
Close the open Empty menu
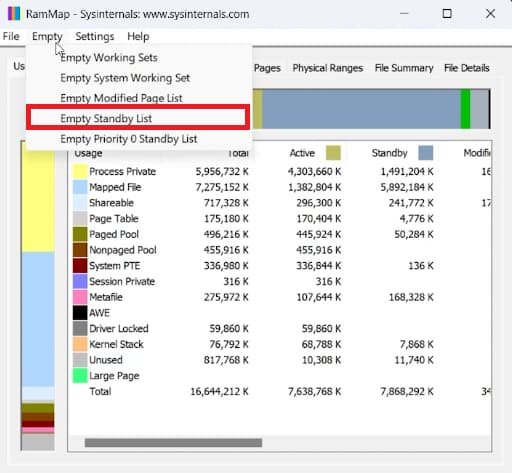pyautogui.click(x=47, y=36)
